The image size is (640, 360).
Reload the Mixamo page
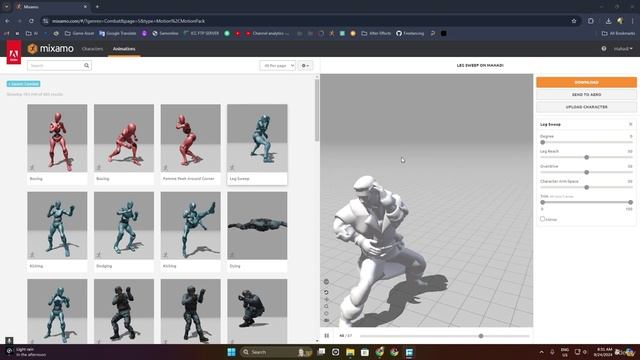coord(31,21)
